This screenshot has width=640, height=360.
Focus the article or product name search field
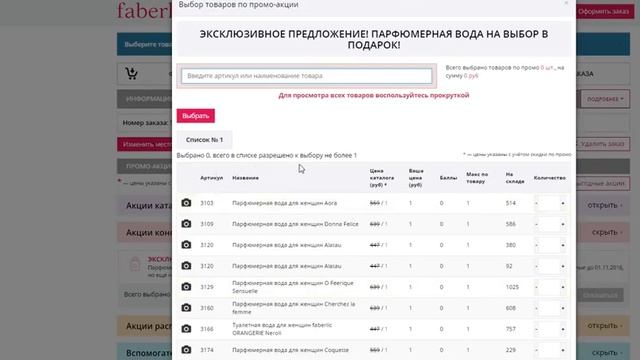pyautogui.click(x=307, y=76)
